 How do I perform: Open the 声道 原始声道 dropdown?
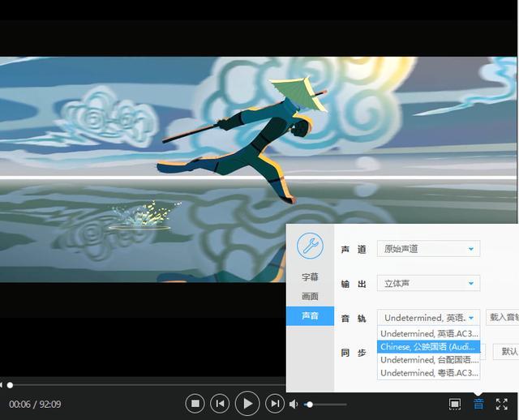(428, 249)
